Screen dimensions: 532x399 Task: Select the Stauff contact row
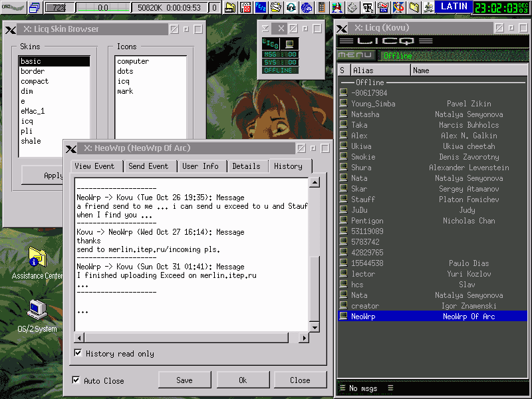[433, 199]
